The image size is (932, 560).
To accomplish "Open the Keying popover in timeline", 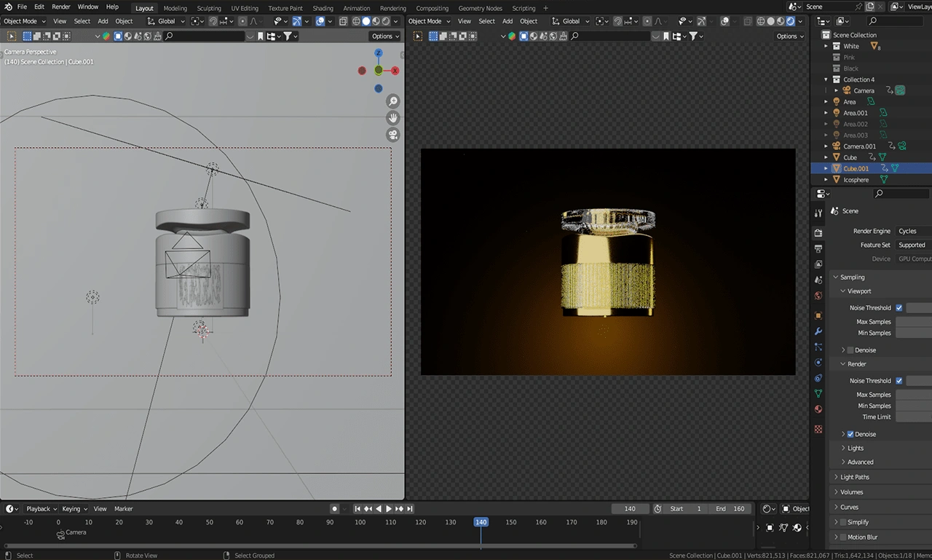I will pyautogui.click(x=74, y=509).
